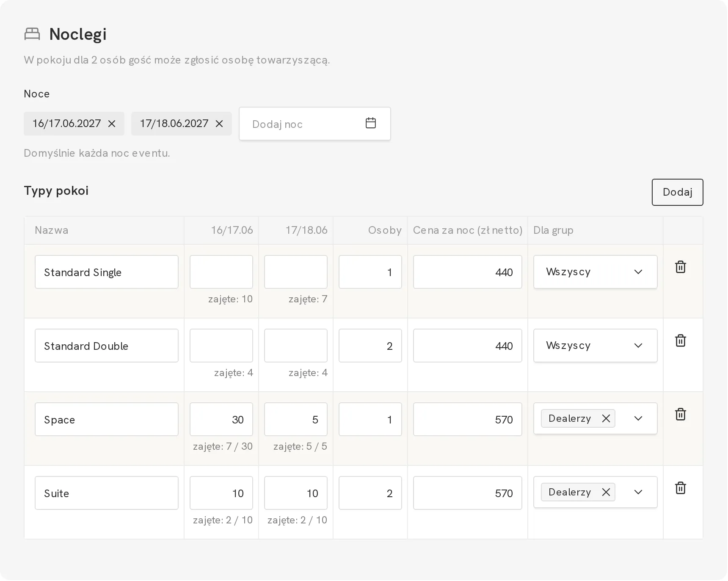Edit Osoby field in Suite row
The width and height of the screenshot is (728, 581).
[370, 493]
